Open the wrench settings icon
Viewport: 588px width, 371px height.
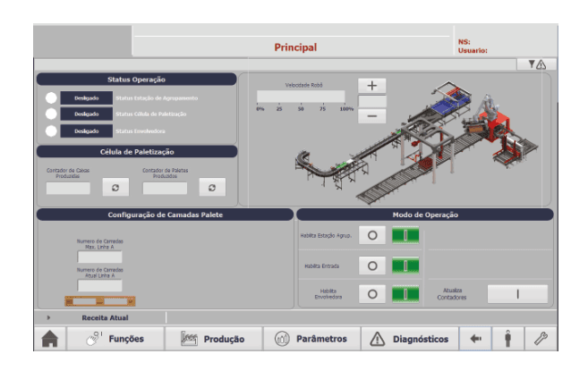[x=541, y=339]
